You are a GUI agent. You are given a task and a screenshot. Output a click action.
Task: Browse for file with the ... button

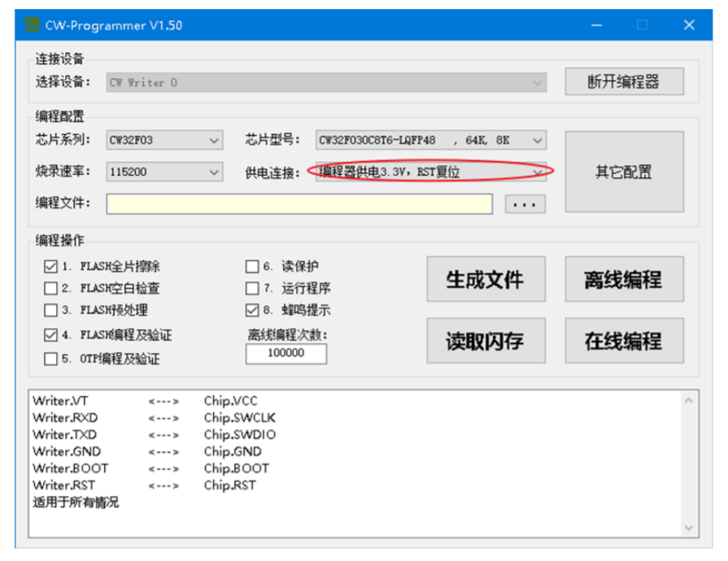coord(525,204)
